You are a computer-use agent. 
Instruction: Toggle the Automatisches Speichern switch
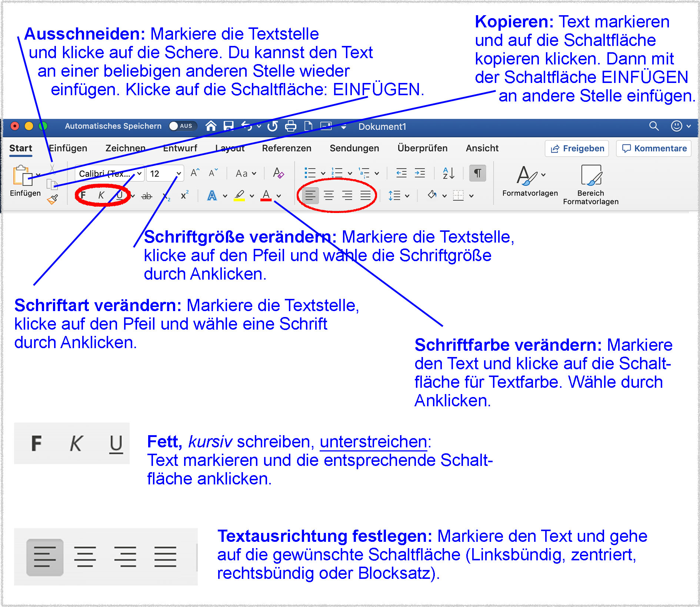pyautogui.click(x=181, y=126)
